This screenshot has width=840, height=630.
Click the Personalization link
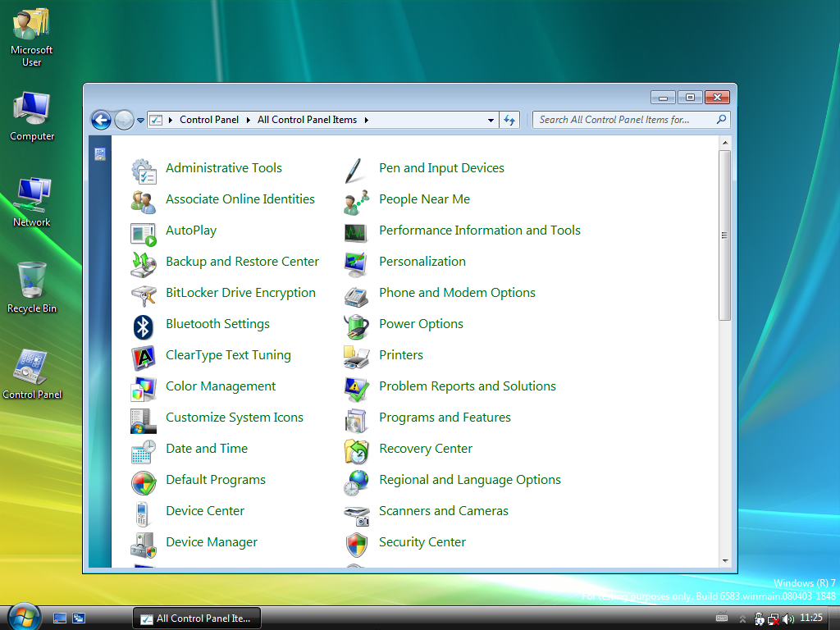pos(422,262)
